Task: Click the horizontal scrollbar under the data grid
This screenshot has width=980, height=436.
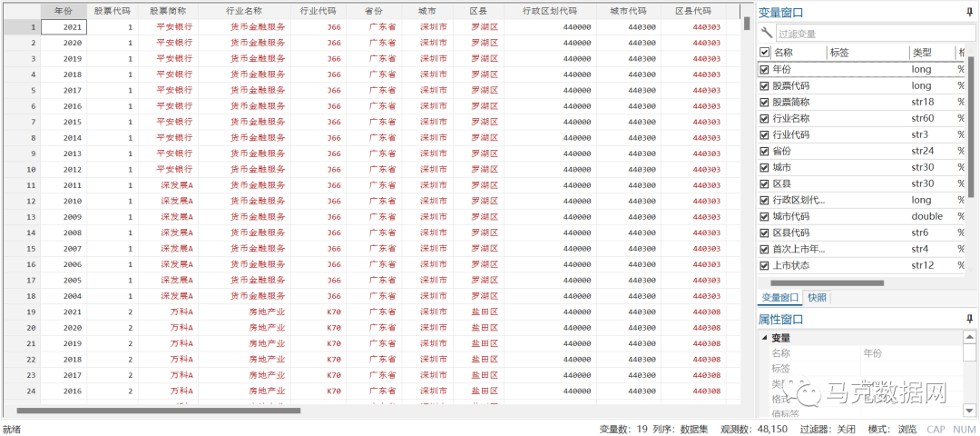Action: 158,411
